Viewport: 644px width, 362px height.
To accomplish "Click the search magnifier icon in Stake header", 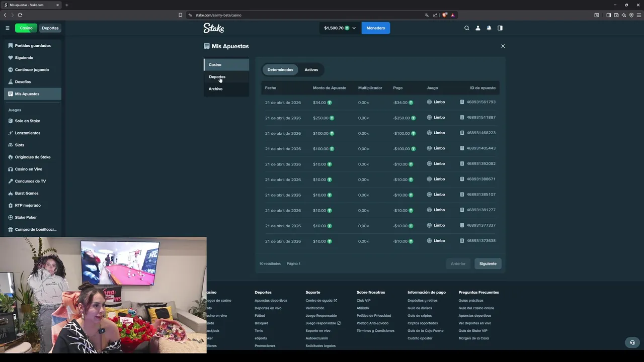I will click(x=467, y=28).
